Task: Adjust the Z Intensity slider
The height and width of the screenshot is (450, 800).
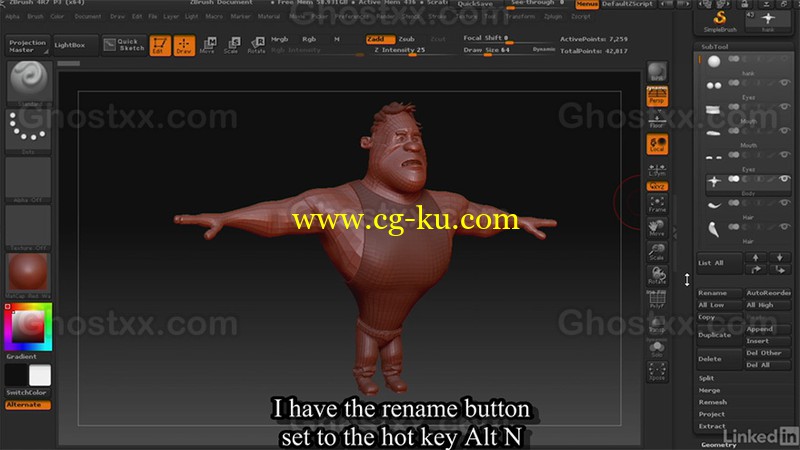Action: (x=414, y=51)
